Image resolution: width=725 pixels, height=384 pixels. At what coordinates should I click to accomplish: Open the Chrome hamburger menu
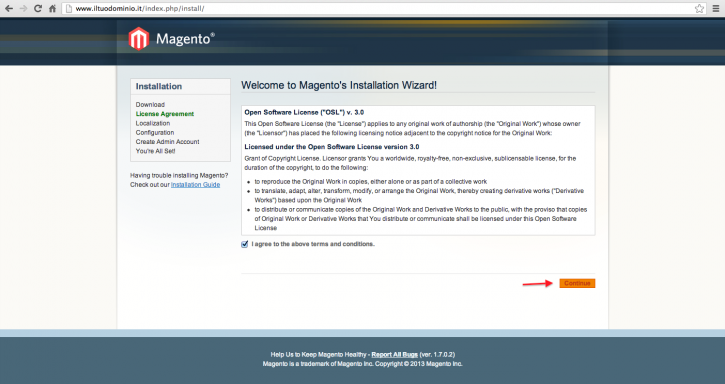(716, 8)
